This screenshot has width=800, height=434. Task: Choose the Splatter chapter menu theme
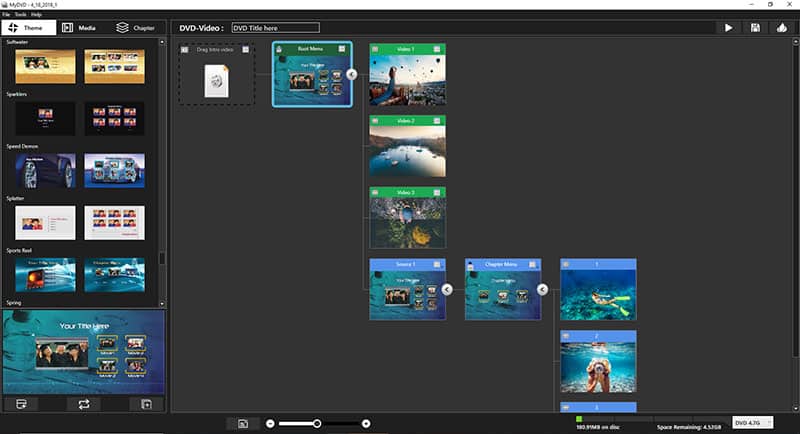pos(114,222)
